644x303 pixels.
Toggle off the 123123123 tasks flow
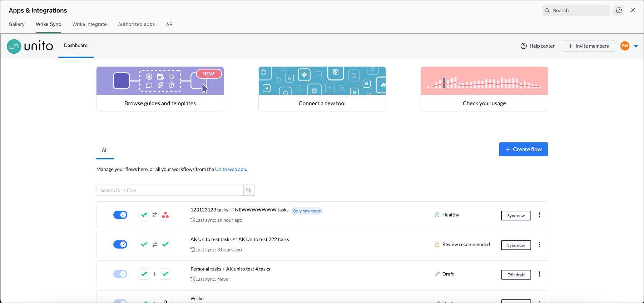point(120,215)
